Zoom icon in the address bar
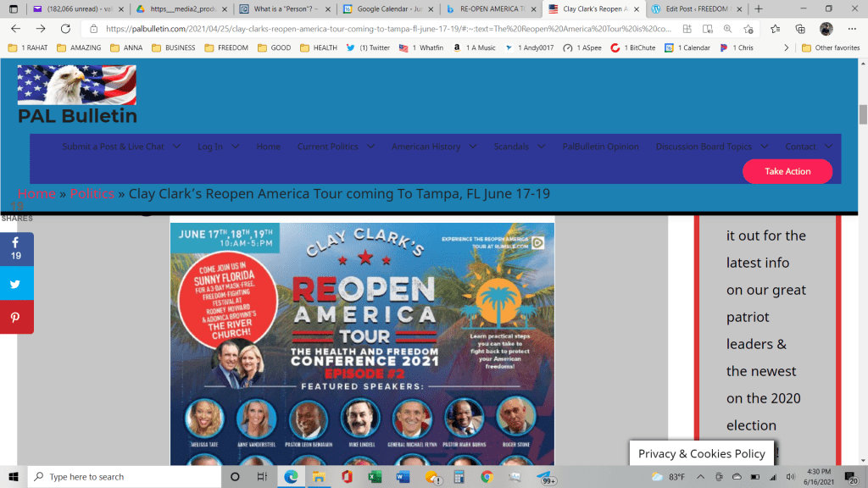Viewport: 868px width, 488px height. pos(726,28)
